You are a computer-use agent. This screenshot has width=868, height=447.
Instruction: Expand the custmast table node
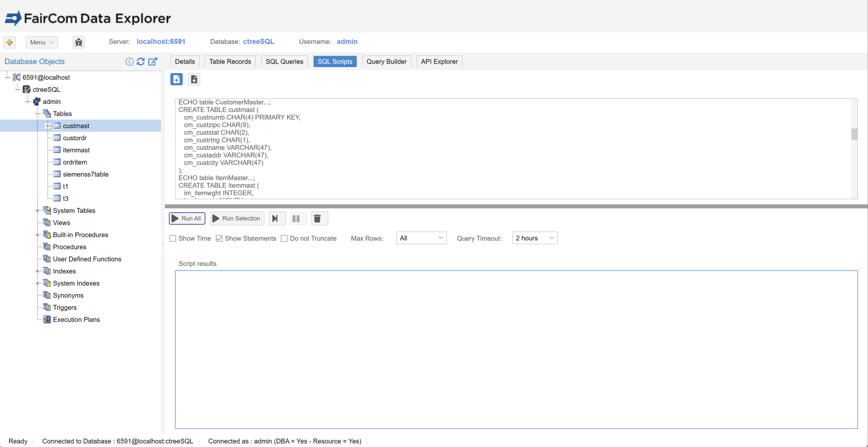[48, 126]
